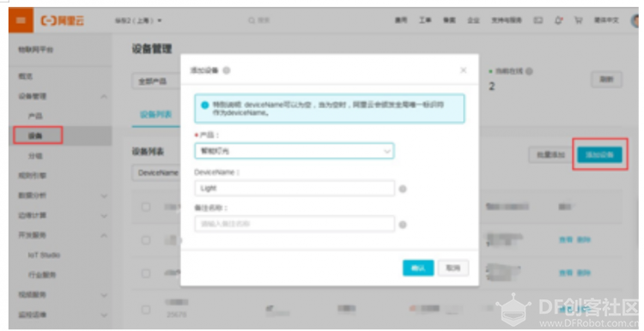
Task: Click the 添加设备 button
Action: click(599, 154)
